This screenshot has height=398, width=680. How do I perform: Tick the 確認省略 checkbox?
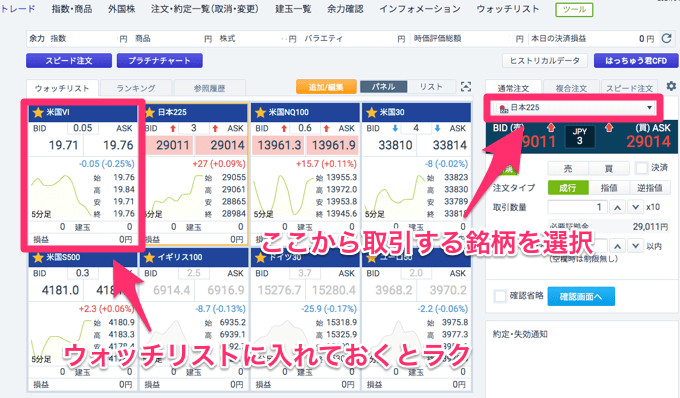pos(500,296)
